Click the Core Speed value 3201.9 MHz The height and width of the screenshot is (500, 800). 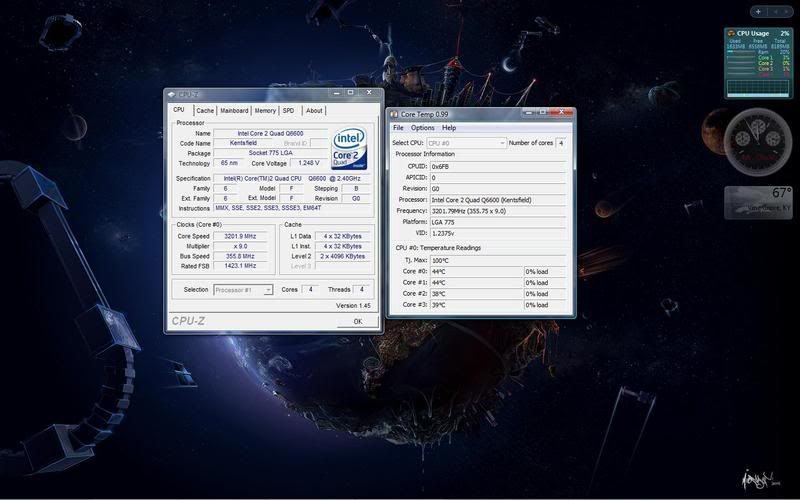240,236
